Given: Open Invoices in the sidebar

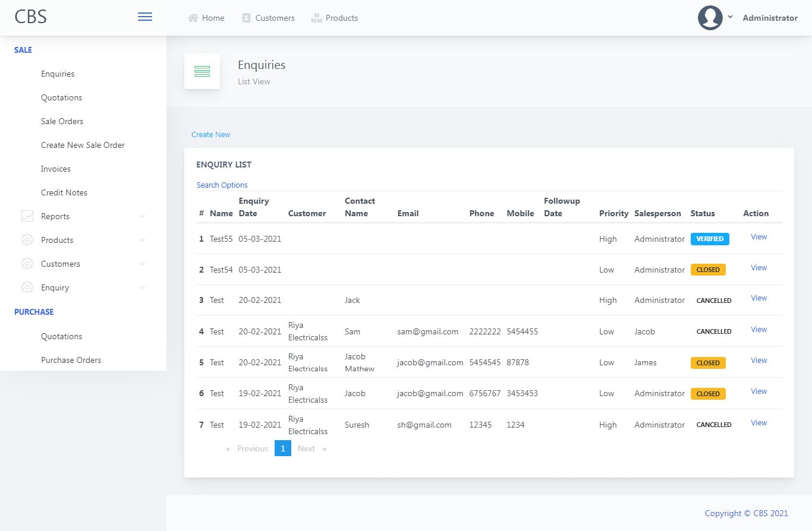Looking at the screenshot, I should (56, 169).
